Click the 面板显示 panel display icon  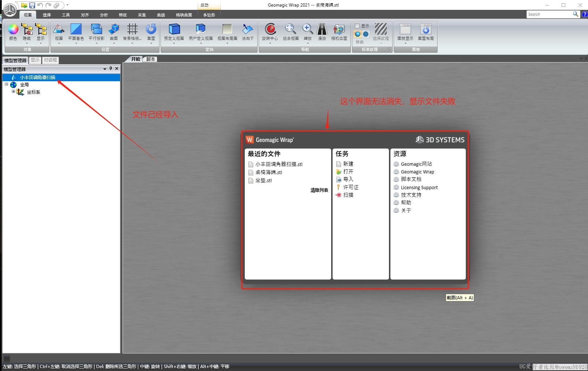[x=405, y=29]
